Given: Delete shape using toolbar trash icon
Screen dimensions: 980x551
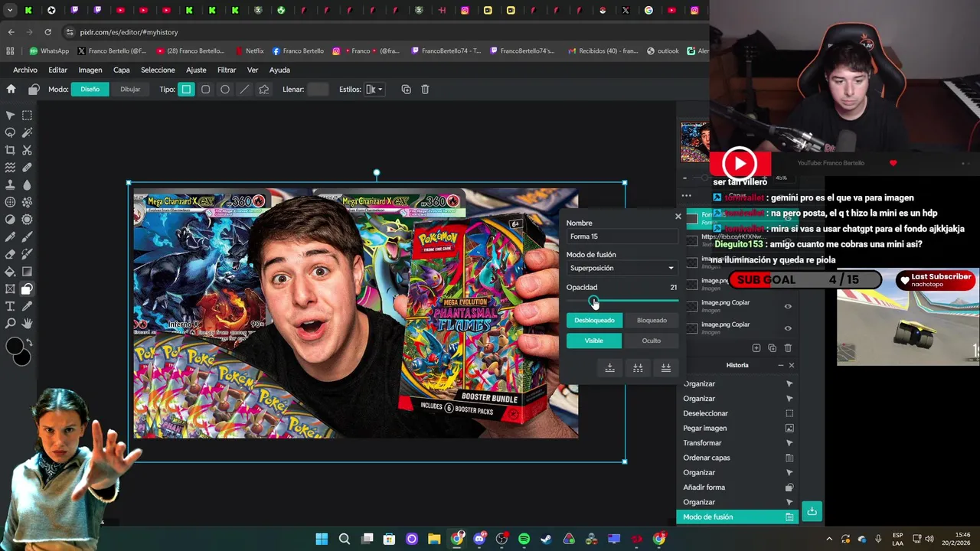Looking at the screenshot, I should pyautogui.click(x=425, y=89).
